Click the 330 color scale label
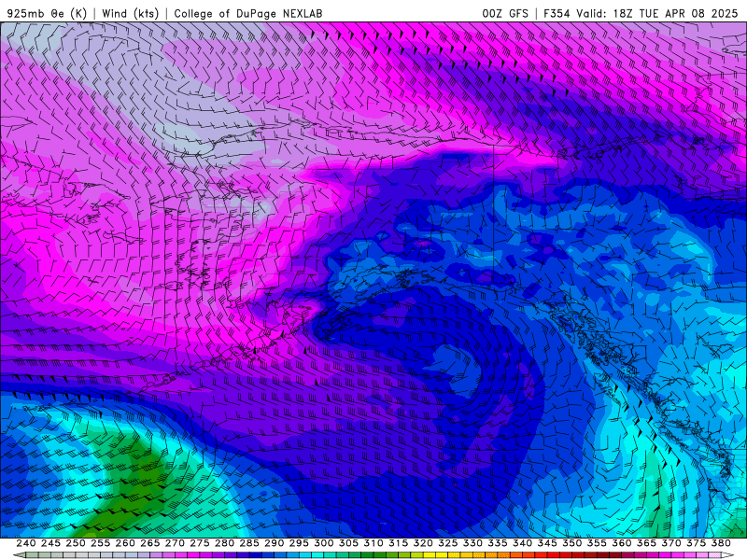The image size is (747, 560). tap(472, 543)
